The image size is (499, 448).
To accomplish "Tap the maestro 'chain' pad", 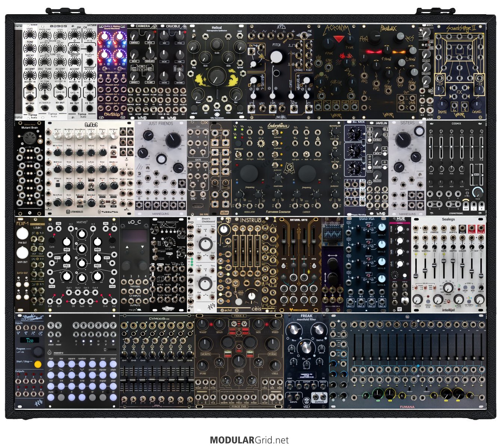I will click(x=113, y=376).
